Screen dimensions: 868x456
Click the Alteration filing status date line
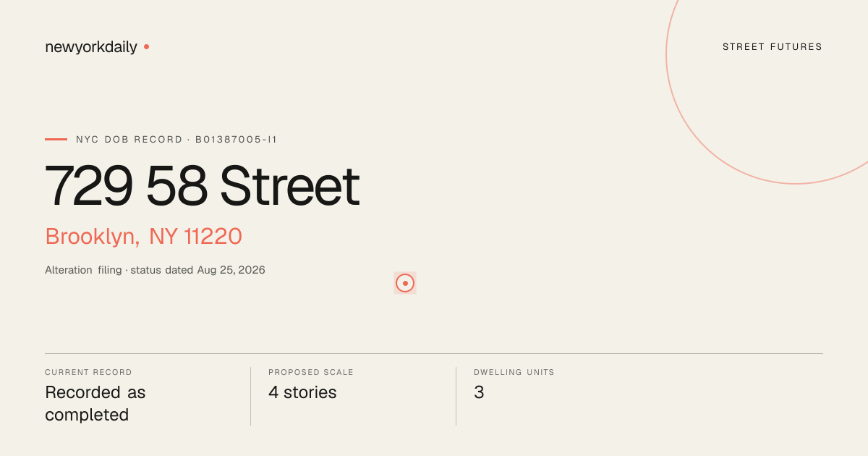pyautogui.click(x=155, y=270)
